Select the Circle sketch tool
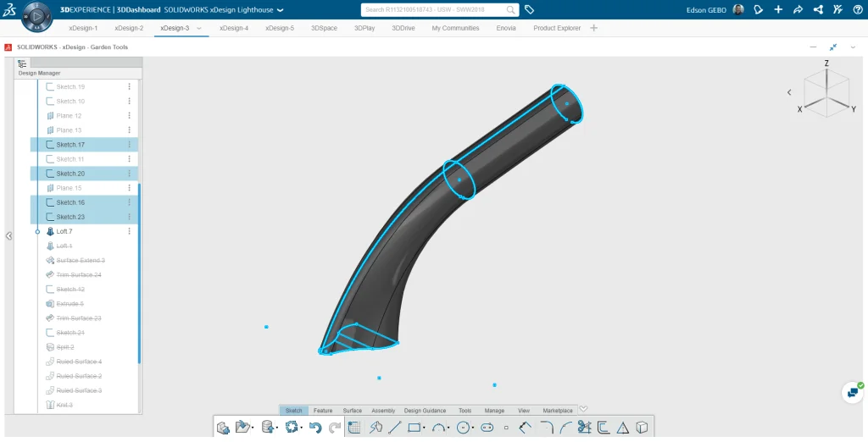The width and height of the screenshot is (868, 442). [464, 428]
